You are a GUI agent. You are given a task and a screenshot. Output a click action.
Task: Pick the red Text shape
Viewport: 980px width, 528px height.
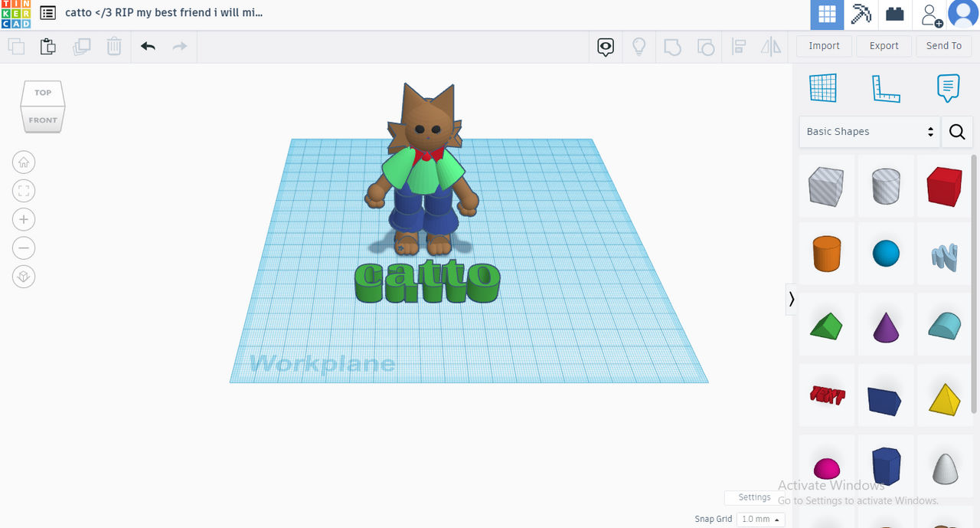tap(826, 395)
